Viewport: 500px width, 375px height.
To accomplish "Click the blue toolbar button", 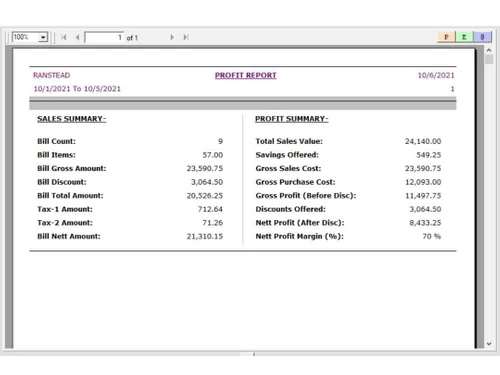I will point(482,37).
